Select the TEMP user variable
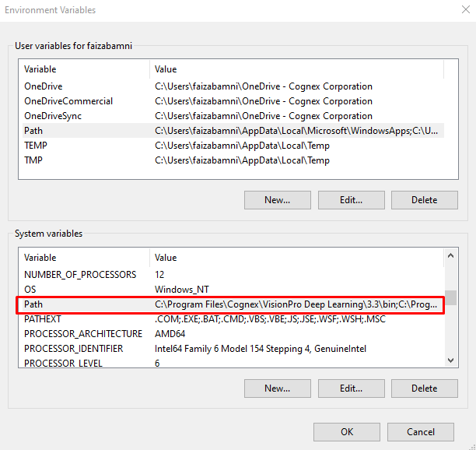This screenshot has width=476, height=450. pos(36,146)
